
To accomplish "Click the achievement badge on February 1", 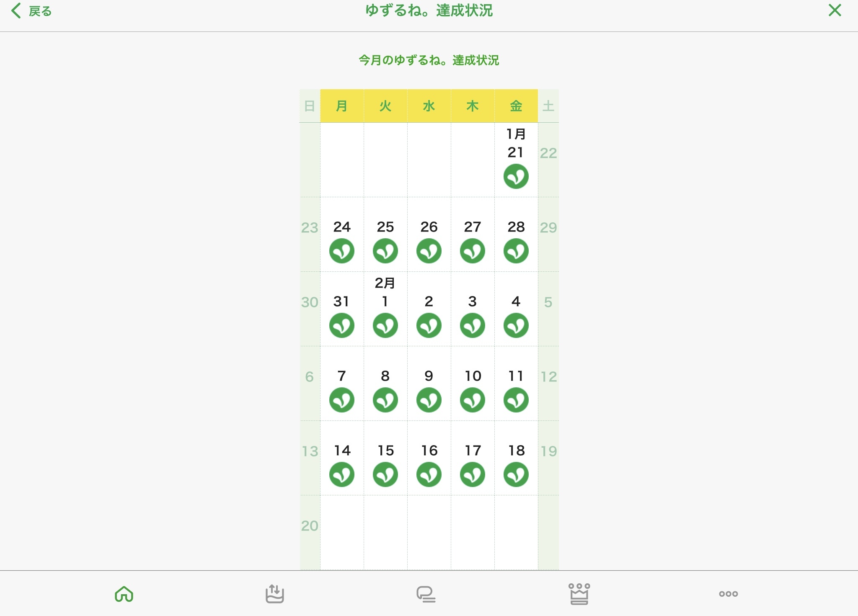I will [385, 325].
